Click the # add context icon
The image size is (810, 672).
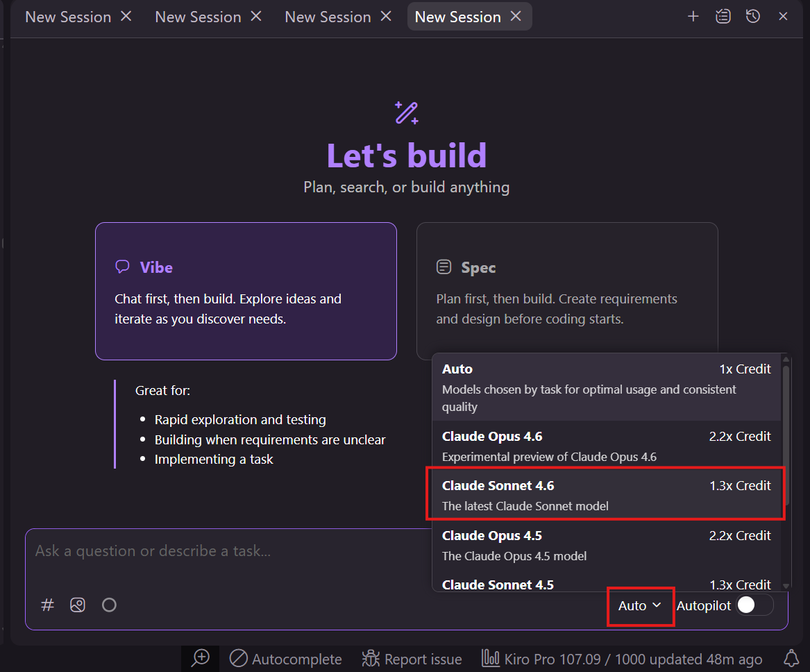tap(48, 605)
